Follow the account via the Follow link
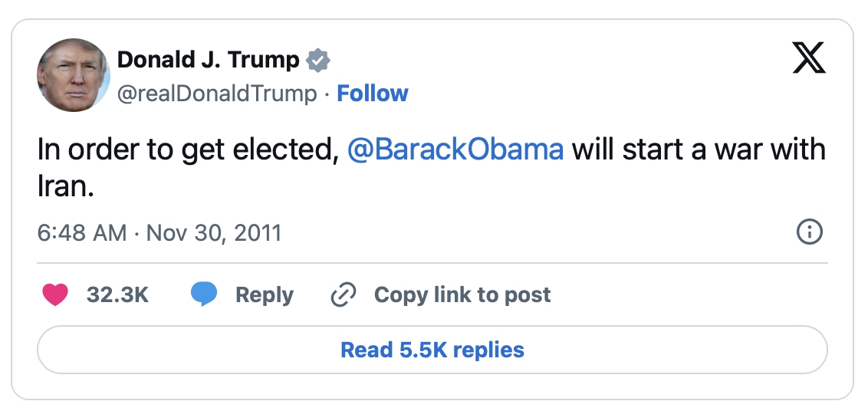This screenshot has width=868, height=411. tap(373, 94)
